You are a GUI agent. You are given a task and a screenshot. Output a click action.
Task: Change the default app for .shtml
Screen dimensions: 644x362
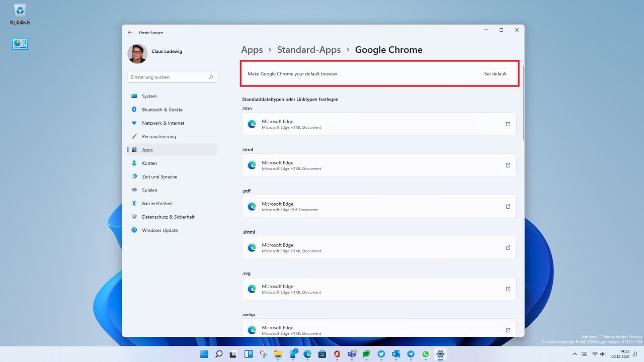coord(379,247)
